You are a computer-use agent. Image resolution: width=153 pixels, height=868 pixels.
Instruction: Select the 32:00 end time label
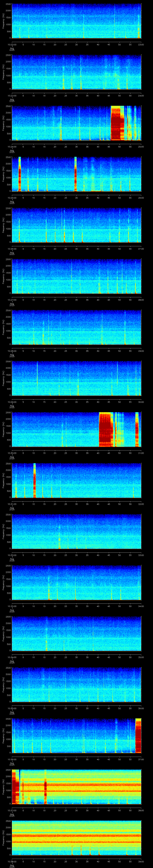[x=141, y=504]
